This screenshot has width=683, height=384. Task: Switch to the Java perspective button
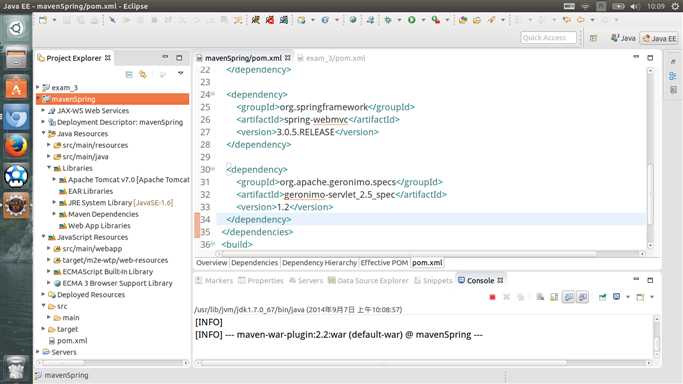pos(623,38)
